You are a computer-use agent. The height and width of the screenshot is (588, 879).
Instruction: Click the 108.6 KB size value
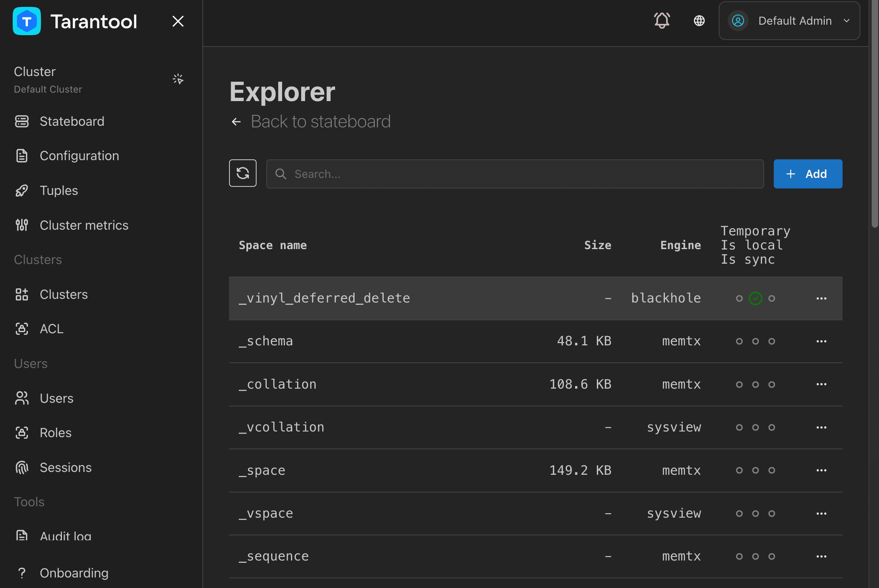580,384
